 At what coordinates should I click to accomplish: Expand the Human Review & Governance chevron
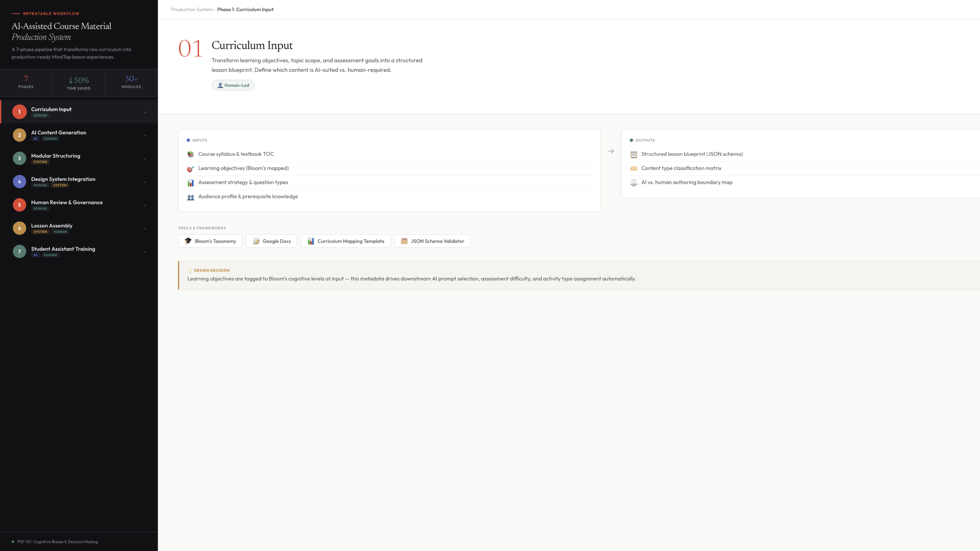pos(145,205)
